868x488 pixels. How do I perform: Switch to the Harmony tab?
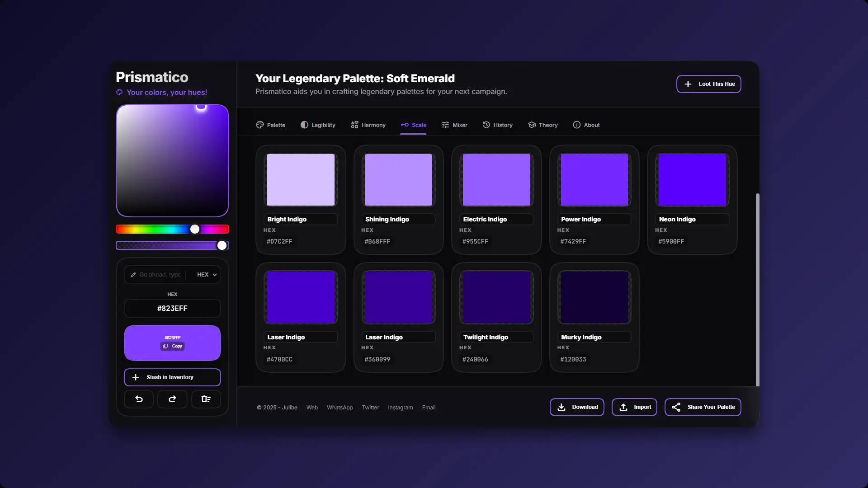[x=368, y=125]
